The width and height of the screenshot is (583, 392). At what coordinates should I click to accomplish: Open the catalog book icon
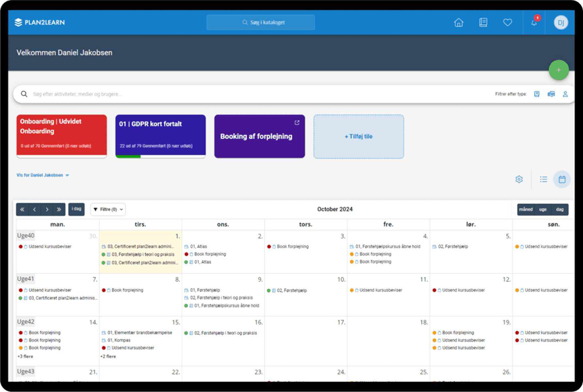point(483,23)
